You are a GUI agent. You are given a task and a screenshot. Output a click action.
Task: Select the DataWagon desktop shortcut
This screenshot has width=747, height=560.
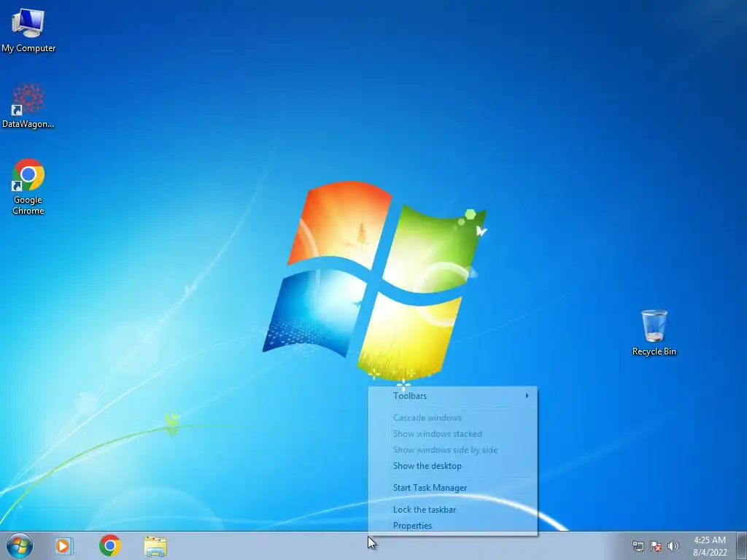(x=28, y=106)
